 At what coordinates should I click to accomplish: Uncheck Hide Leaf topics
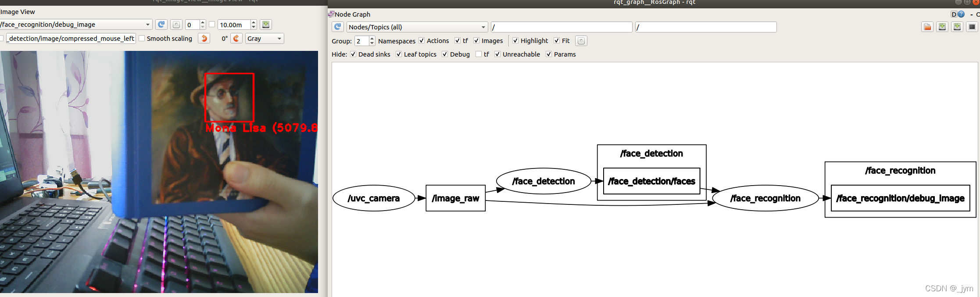(x=399, y=54)
